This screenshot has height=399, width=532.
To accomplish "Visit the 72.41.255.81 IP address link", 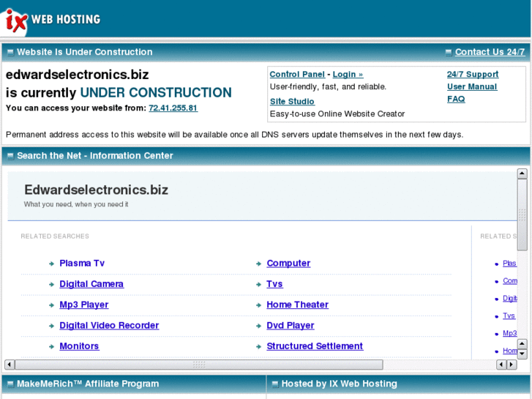I will point(173,108).
